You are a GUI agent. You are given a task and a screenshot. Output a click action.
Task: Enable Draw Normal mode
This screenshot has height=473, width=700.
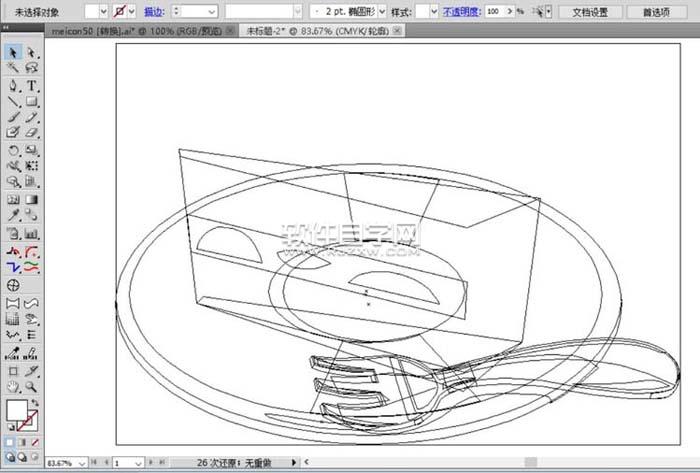(x=9, y=457)
